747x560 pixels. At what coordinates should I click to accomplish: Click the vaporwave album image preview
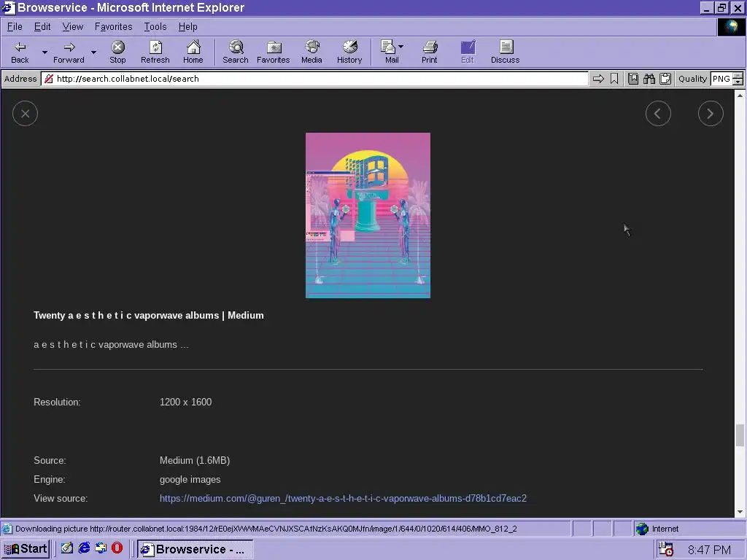(368, 215)
